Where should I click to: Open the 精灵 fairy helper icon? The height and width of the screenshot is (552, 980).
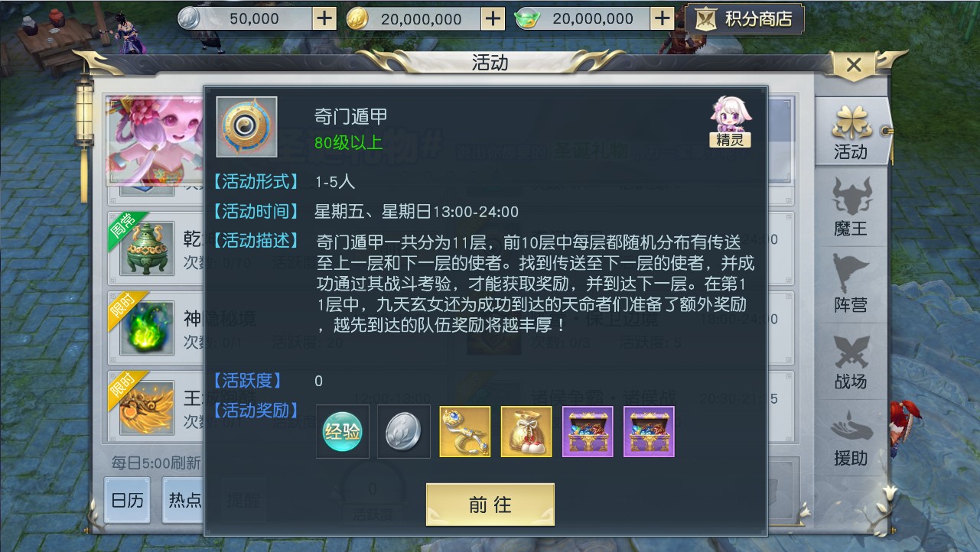[731, 122]
